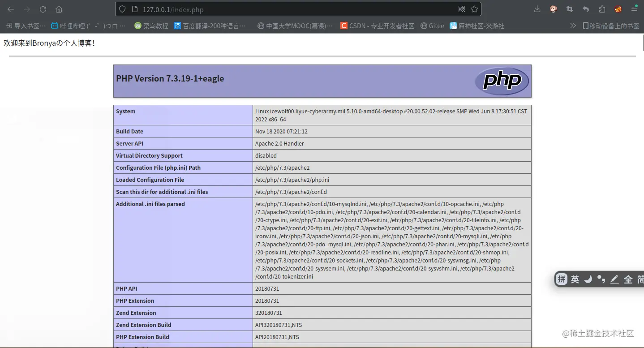
Task: Bookmark this page with the star icon
Action: 474,9
